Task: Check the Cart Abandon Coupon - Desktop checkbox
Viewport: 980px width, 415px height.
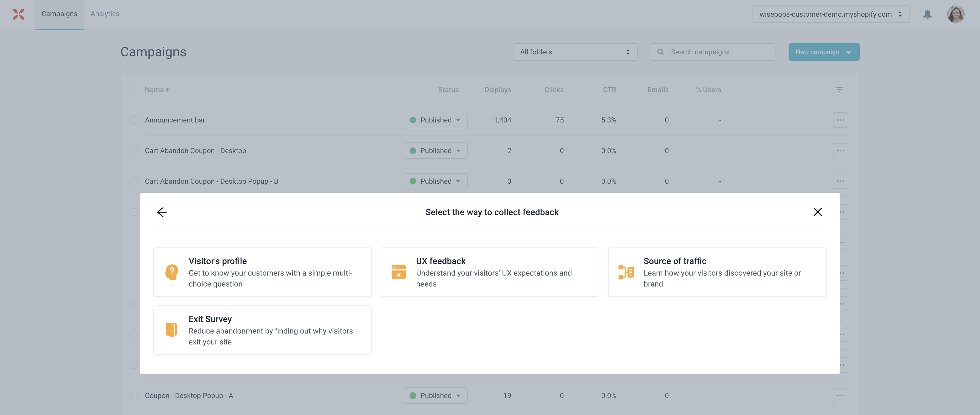Action: 134,151
